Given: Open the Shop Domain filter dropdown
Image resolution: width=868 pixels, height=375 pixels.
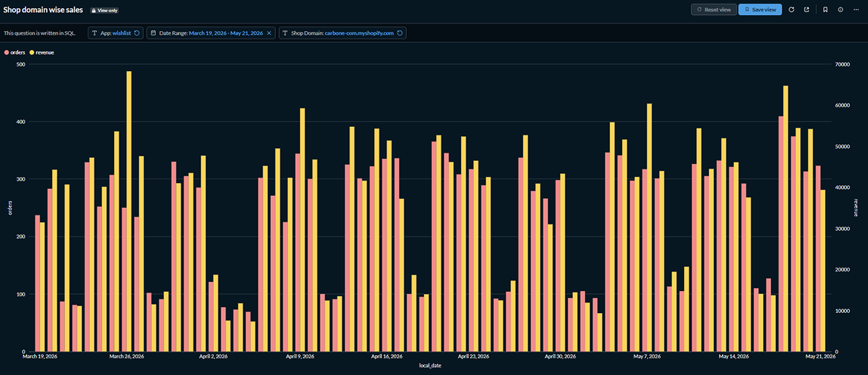Looking at the screenshot, I should 343,33.
